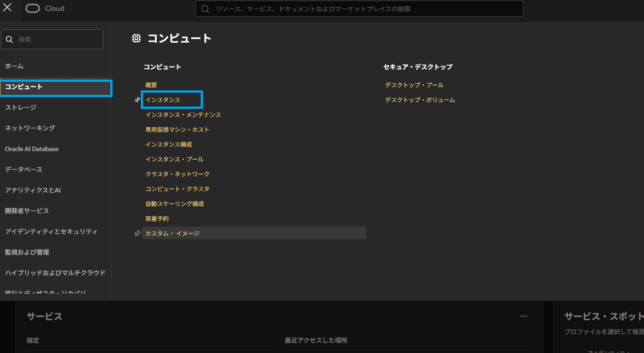Open the 概要 link under コンピュート
This screenshot has width=644, height=353.
point(150,85)
